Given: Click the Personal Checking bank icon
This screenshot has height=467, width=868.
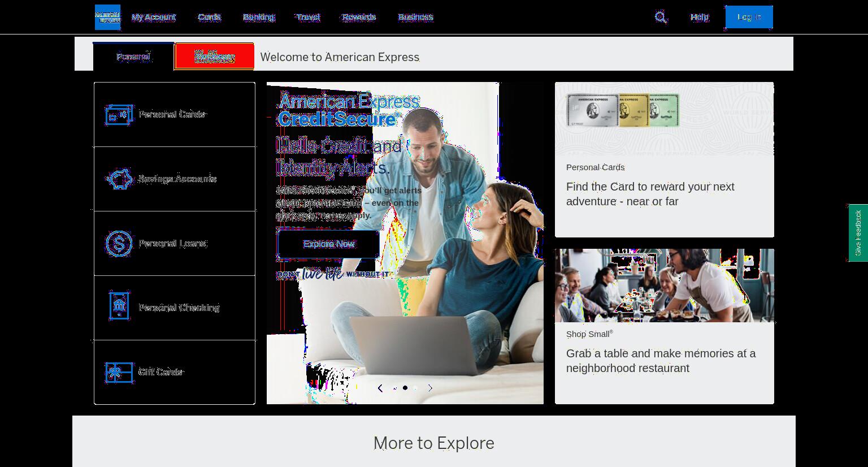Looking at the screenshot, I should click(119, 306).
